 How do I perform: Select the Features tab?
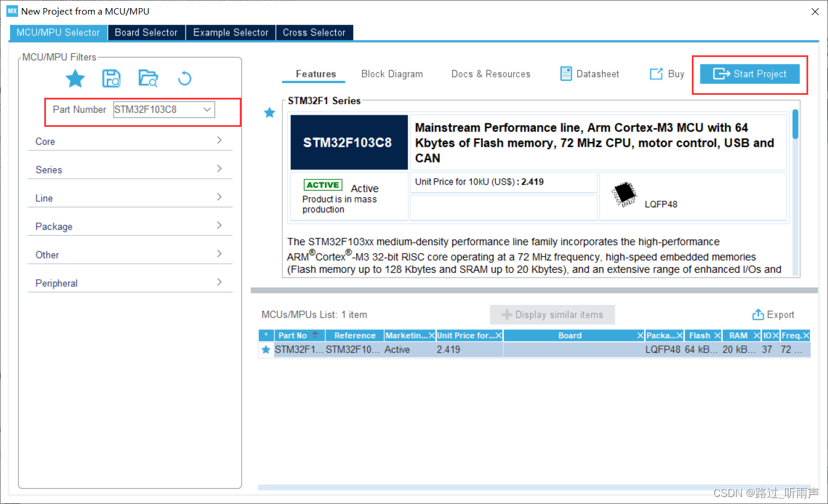315,74
